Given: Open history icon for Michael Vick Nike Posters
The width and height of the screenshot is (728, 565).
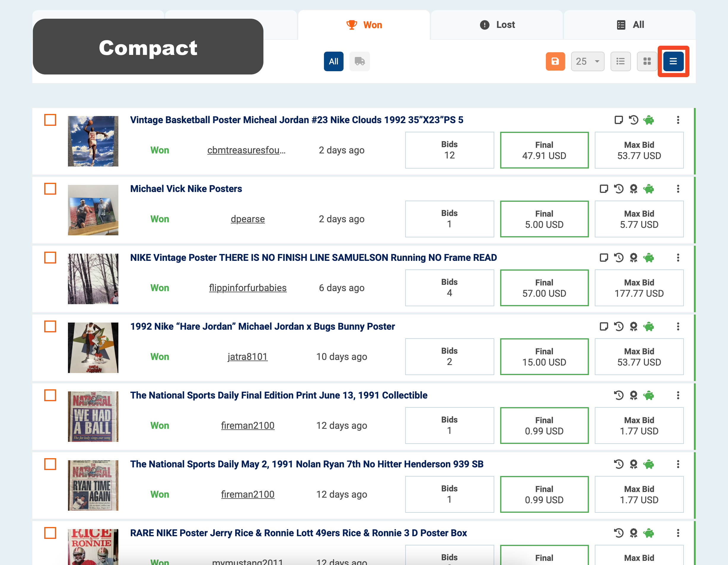Looking at the screenshot, I should point(619,189).
